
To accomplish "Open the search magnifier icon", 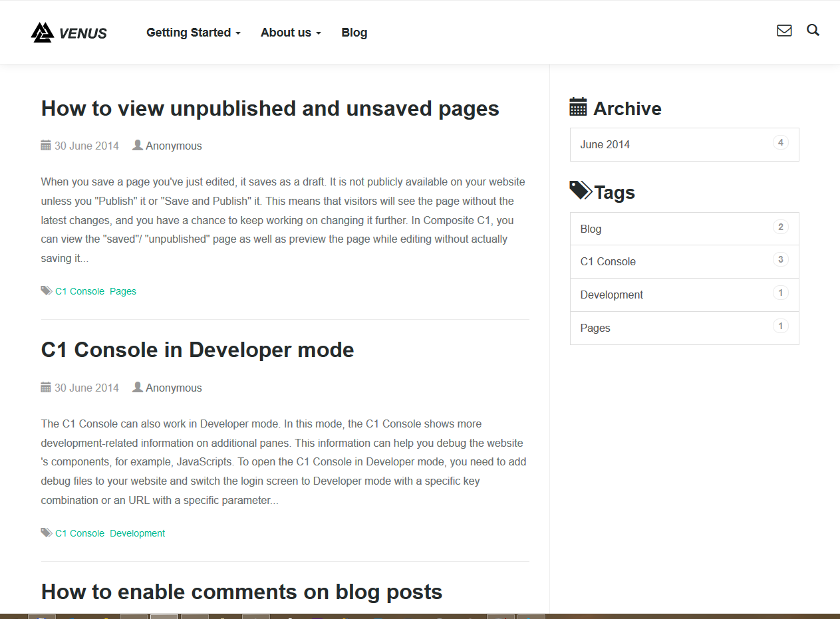I will pos(813,31).
